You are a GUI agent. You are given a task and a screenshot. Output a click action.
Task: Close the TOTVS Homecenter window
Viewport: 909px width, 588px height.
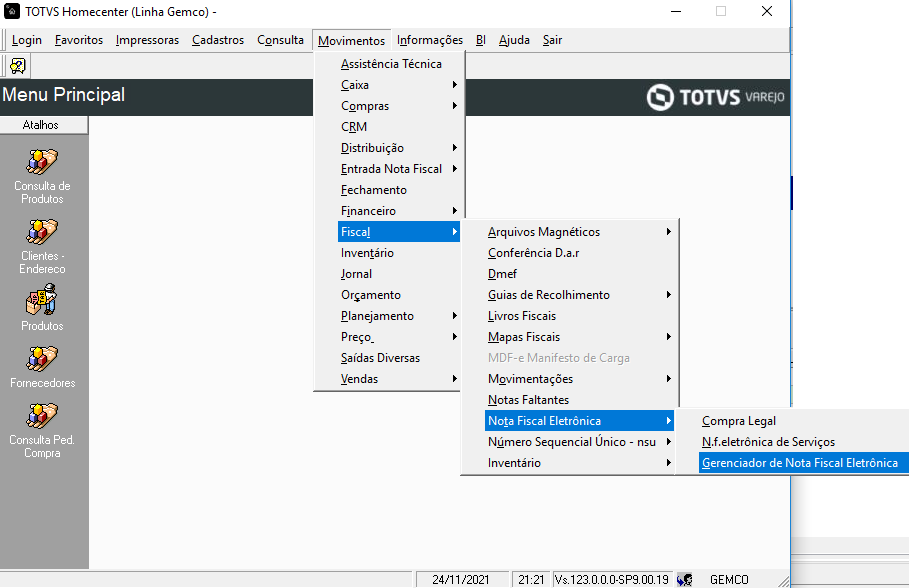766,12
